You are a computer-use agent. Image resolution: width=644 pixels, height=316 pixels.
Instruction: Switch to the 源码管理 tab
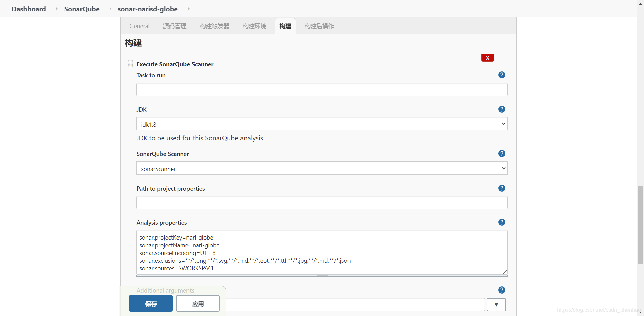coord(175,26)
